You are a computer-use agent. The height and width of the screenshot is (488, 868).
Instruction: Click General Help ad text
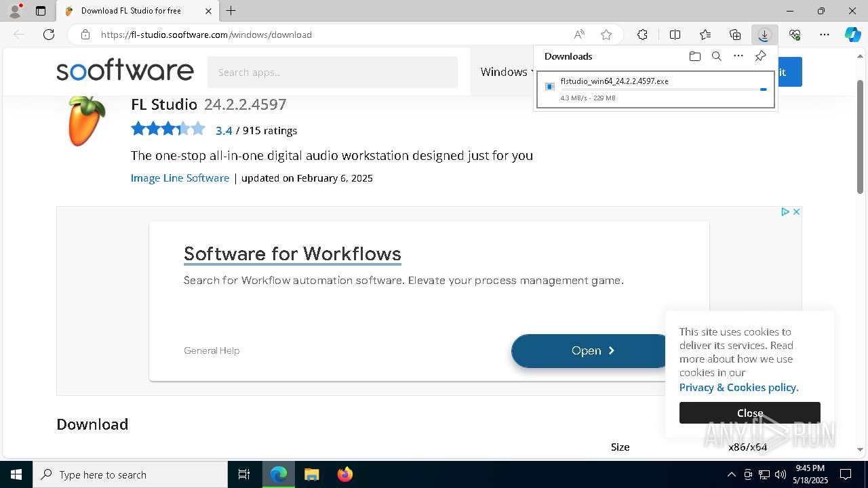pyautogui.click(x=212, y=350)
